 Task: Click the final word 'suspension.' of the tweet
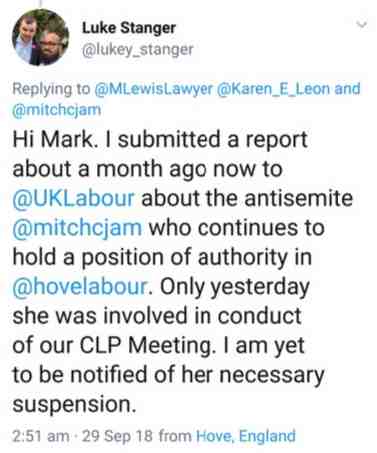[74, 405]
